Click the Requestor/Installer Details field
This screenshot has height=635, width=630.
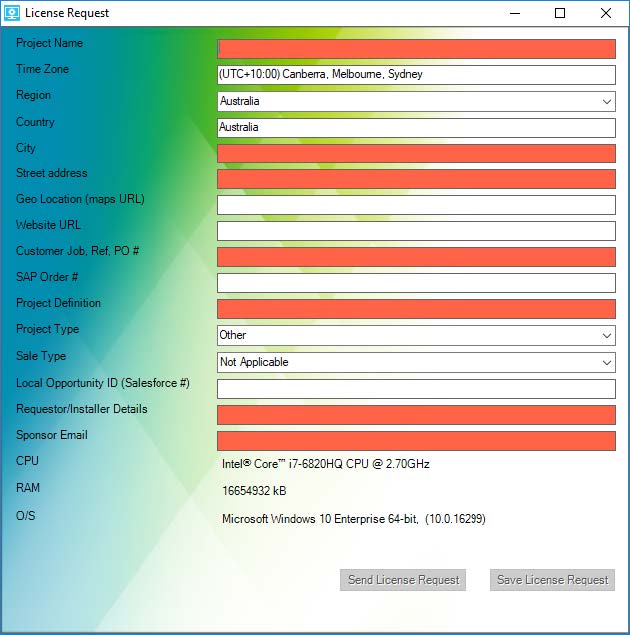click(416, 415)
